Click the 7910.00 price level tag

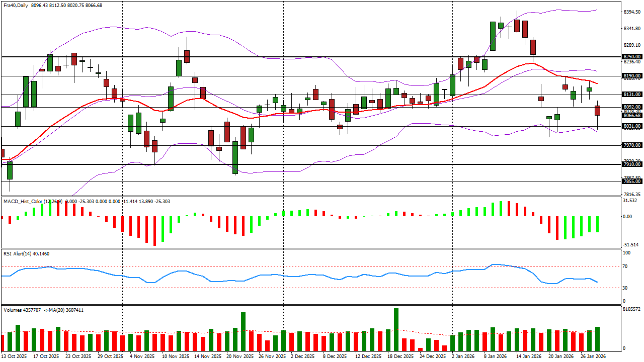[x=628, y=164]
